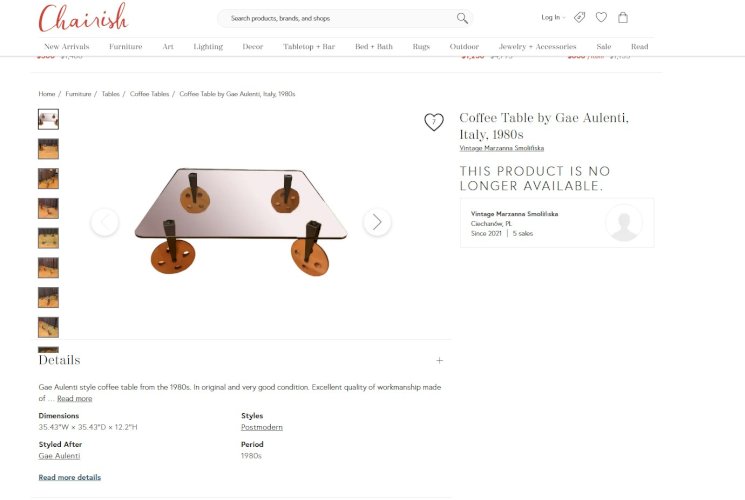Go to Chairish home via logo
Screen dimensions: 745x500
point(83,18)
